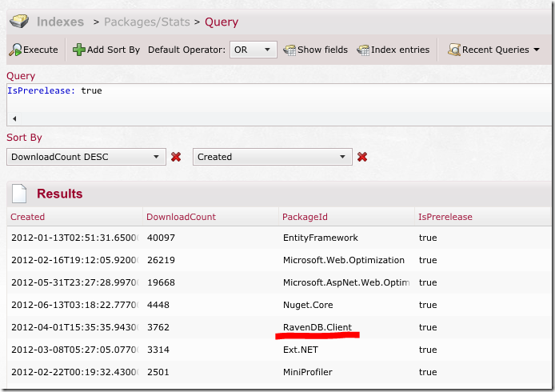The width and height of the screenshot is (555, 392).
Task: Click the Recent Queries icon
Action: [x=454, y=50]
